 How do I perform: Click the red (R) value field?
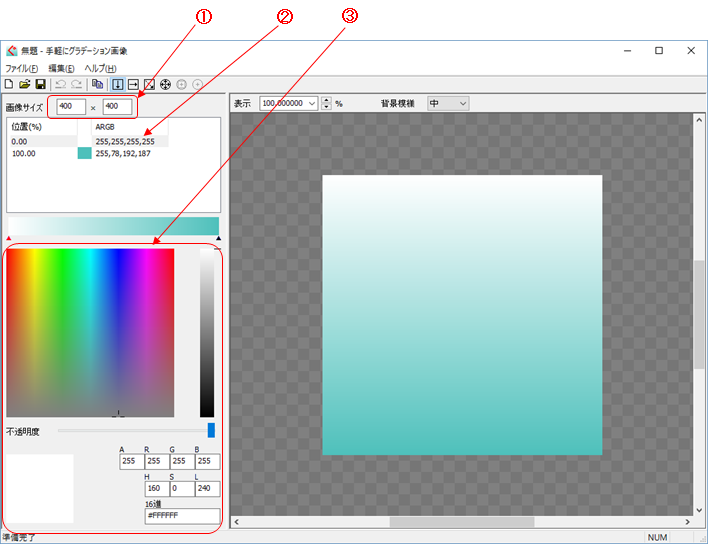(x=157, y=461)
